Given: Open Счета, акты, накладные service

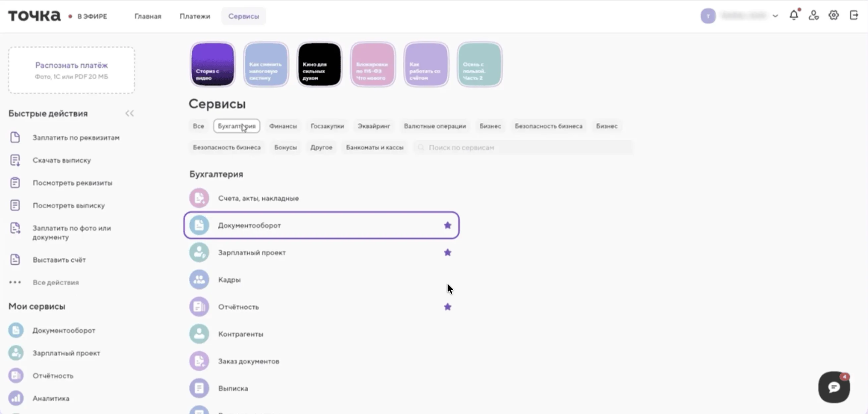Looking at the screenshot, I should [x=258, y=198].
